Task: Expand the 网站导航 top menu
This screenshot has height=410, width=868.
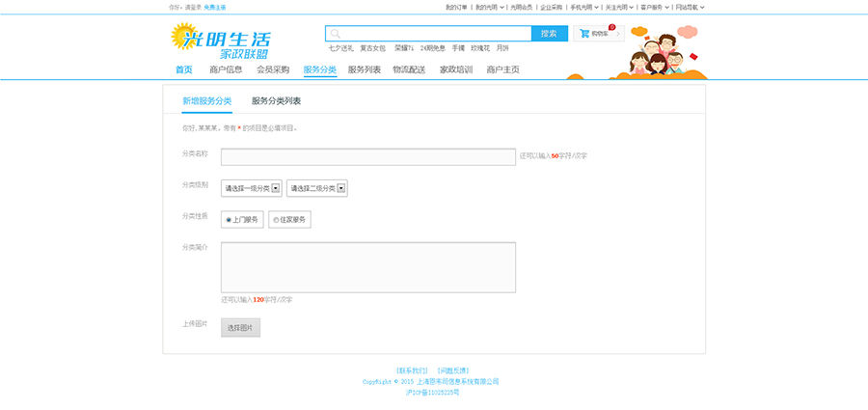Action: pos(690,7)
